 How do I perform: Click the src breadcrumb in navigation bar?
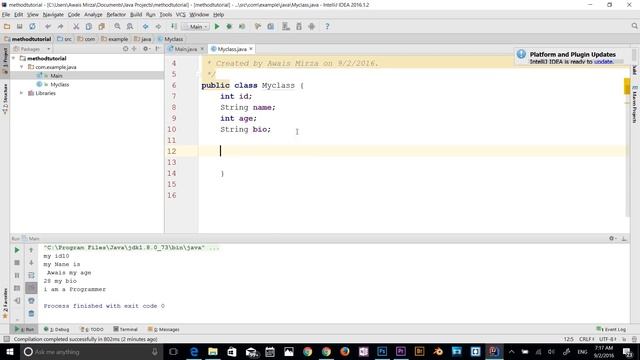(64, 39)
